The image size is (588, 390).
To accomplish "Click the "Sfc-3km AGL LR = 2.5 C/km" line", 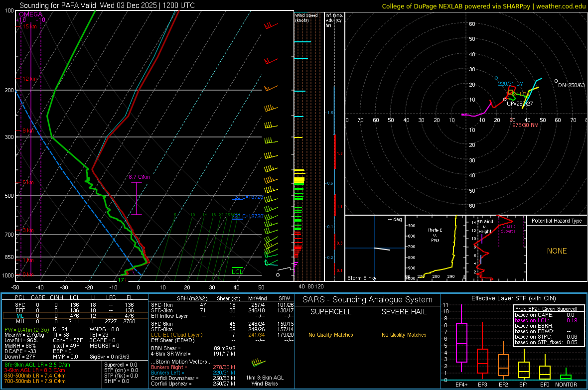I will click(37, 365).
